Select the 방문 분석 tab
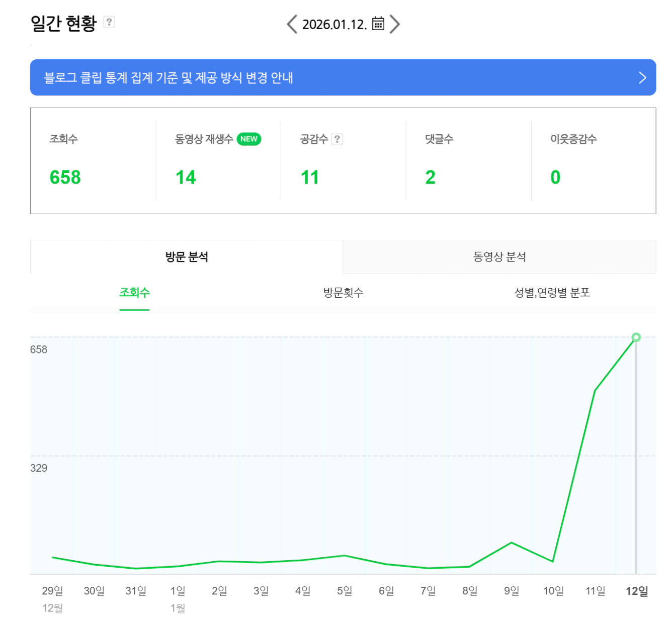This screenshot has height=627, width=672. pyautogui.click(x=187, y=257)
